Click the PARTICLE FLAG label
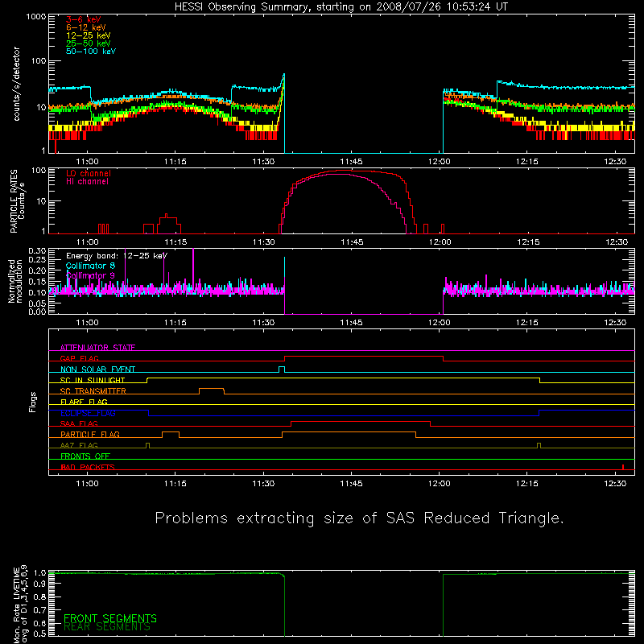This screenshot has width=644, height=644. click(90, 435)
